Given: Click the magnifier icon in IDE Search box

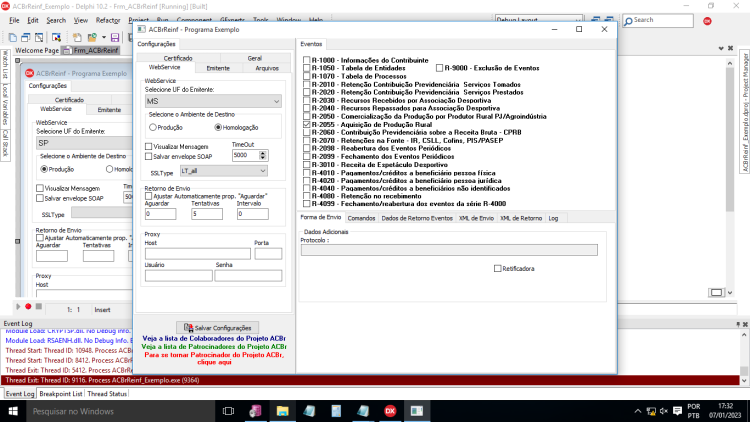Looking at the screenshot, I should (629, 21).
